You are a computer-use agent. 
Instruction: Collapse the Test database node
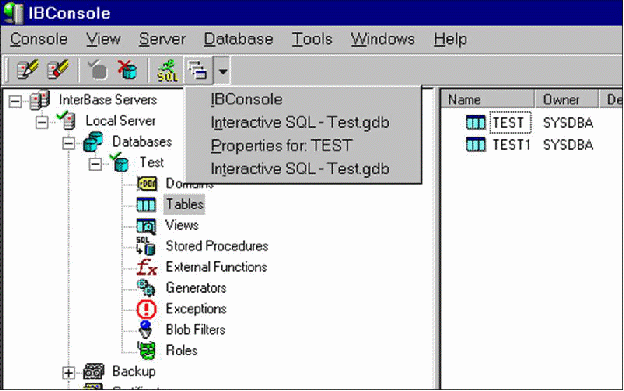tap(95, 163)
